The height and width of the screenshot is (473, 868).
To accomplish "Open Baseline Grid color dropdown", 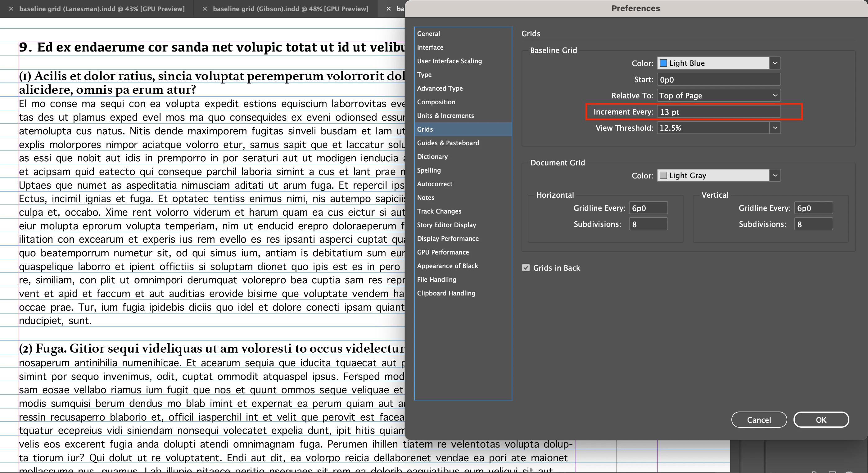I will click(775, 63).
